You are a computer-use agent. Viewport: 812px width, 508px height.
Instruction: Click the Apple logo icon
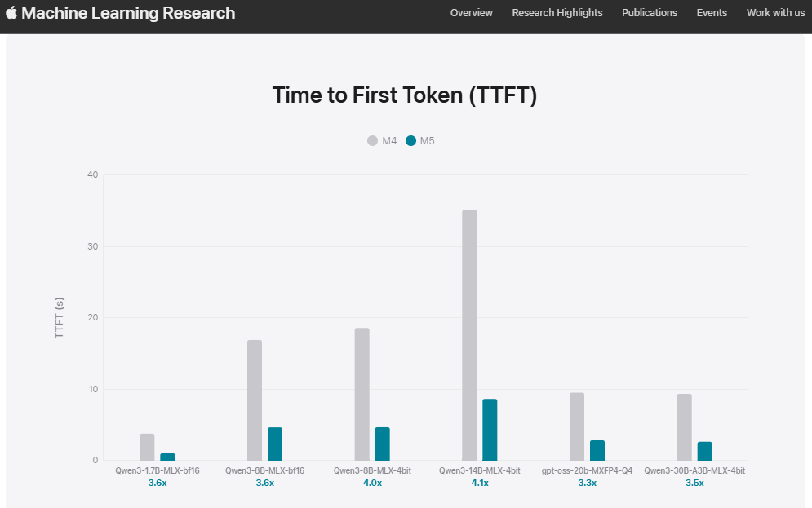coord(11,13)
